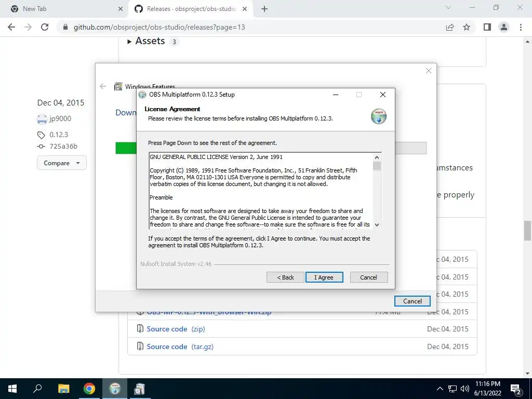Click commit icon next to 725a36b
The width and height of the screenshot is (532, 399).
pyautogui.click(x=41, y=147)
